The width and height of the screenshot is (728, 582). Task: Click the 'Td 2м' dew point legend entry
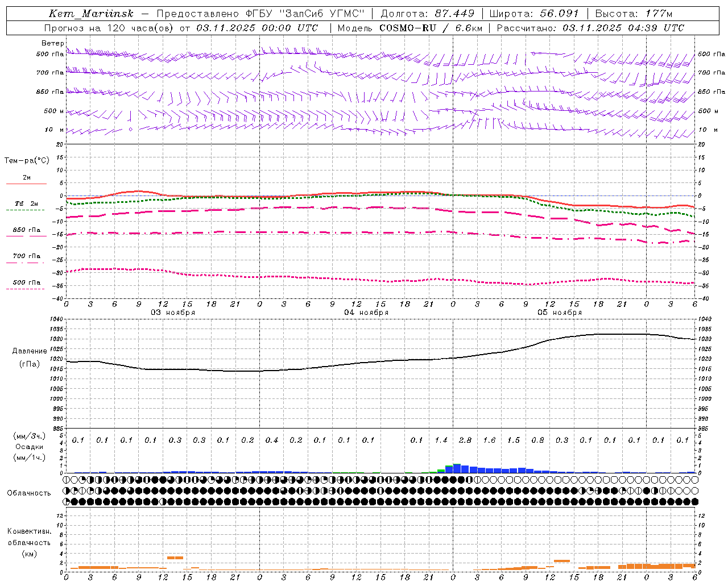26,203
